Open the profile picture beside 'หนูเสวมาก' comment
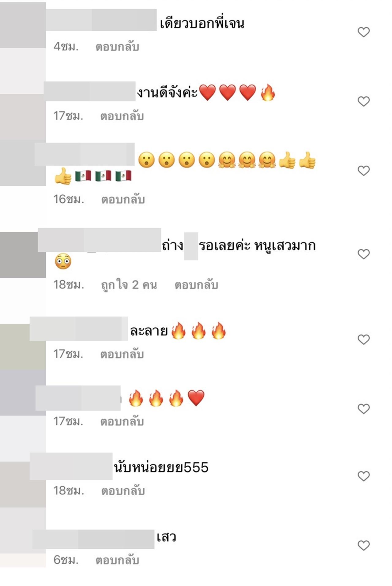 point(23,255)
